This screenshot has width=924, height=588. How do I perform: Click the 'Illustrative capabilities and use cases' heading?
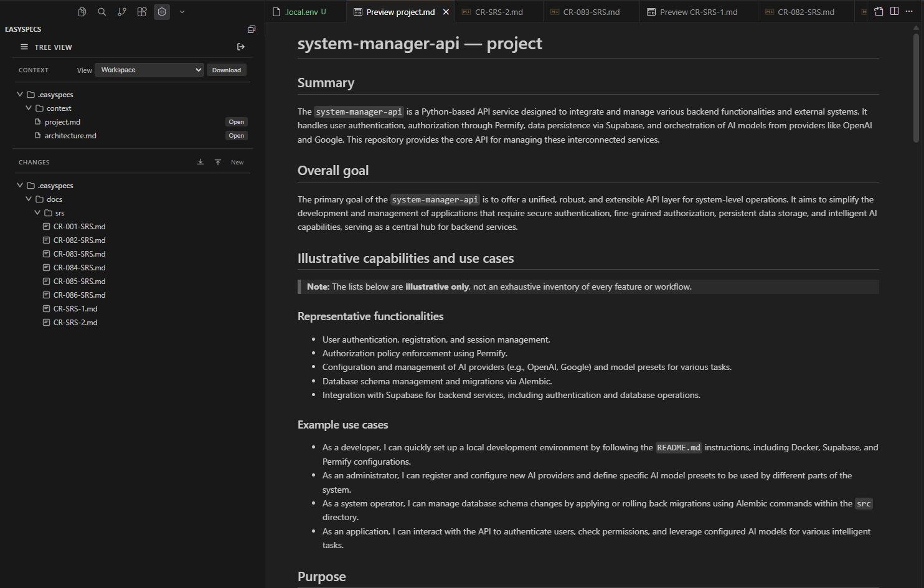[405, 258]
